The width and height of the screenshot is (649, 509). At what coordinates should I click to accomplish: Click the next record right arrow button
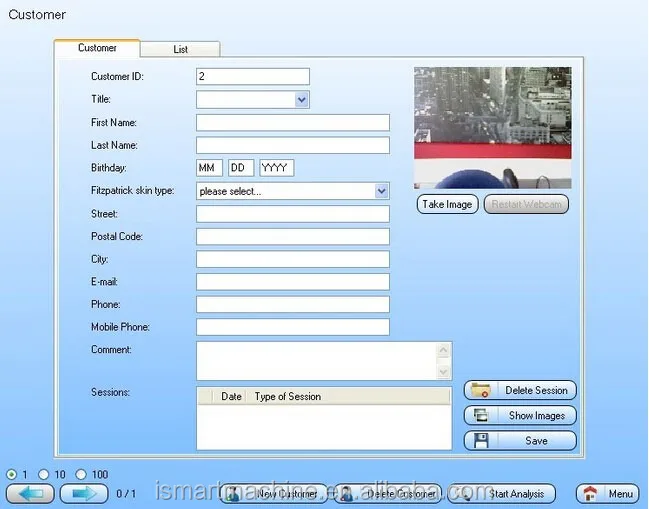[x=84, y=493]
